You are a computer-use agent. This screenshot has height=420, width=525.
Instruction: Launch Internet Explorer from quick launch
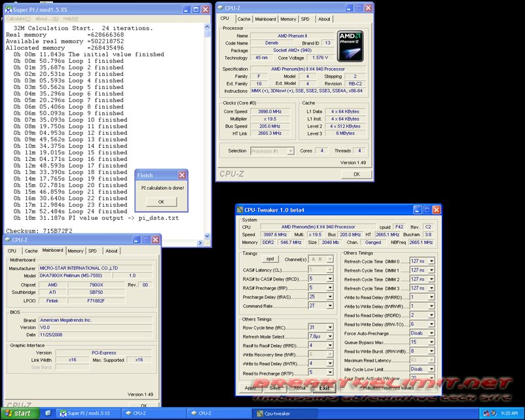point(48,413)
